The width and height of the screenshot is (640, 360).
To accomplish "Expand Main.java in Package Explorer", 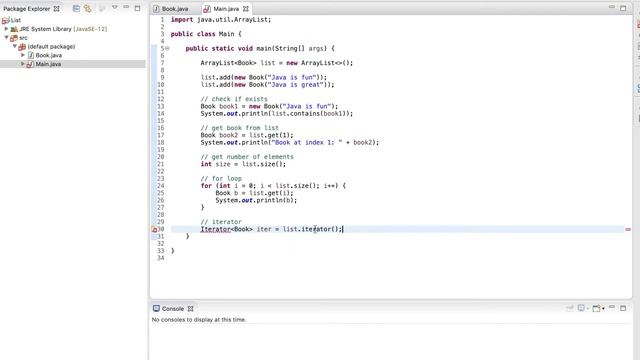I will pyautogui.click(x=23, y=64).
